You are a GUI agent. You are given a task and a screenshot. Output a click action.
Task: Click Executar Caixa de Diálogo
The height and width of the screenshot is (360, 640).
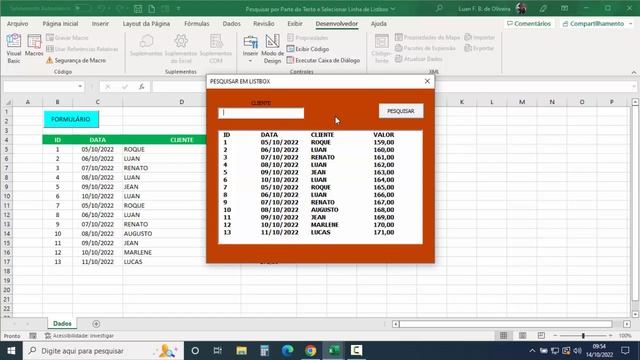click(x=323, y=60)
